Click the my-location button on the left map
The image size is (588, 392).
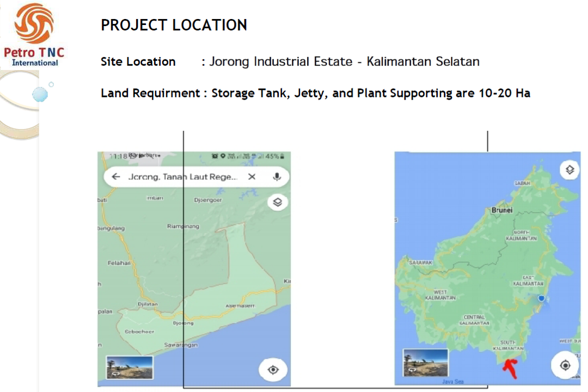click(273, 370)
